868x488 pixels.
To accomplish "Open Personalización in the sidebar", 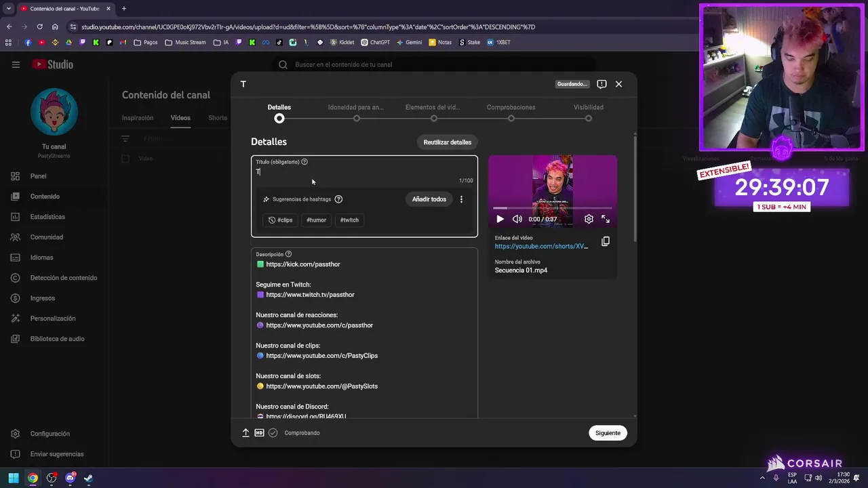I will click(54, 319).
